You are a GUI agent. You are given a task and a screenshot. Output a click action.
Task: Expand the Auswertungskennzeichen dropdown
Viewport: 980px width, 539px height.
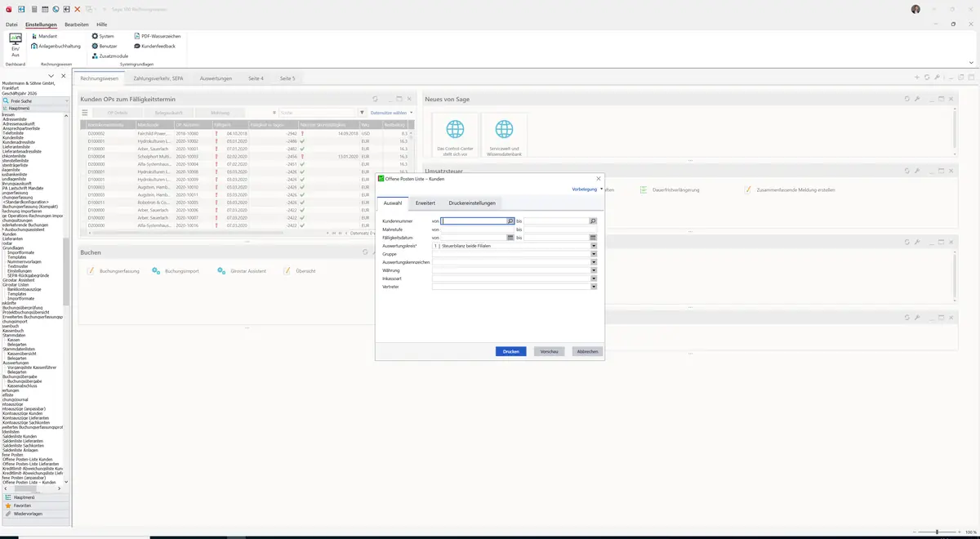pyautogui.click(x=594, y=262)
